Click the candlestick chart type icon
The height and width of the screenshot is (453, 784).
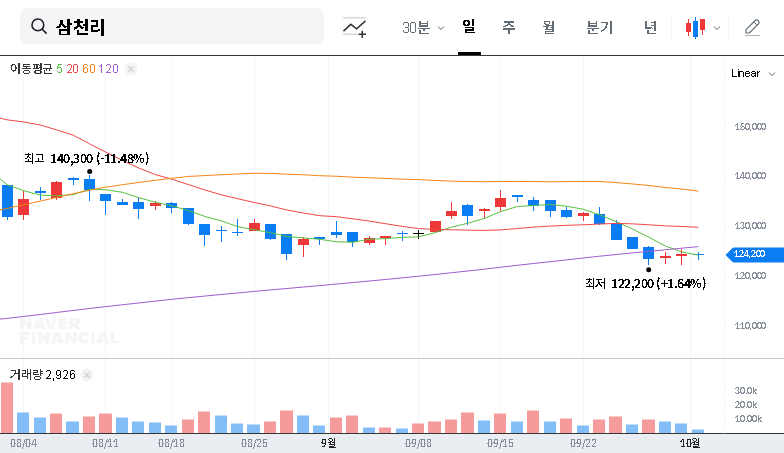[x=696, y=28]
